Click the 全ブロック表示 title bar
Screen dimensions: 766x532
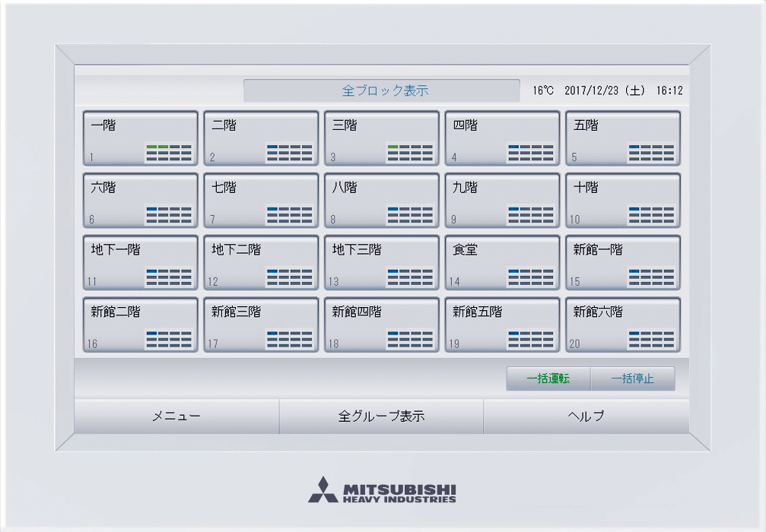[381, 90]
